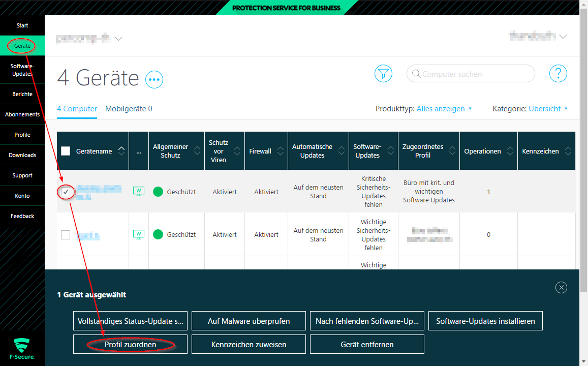
Task: Click the Windows computer icon in the second row
Action: (x=139, y=234)
